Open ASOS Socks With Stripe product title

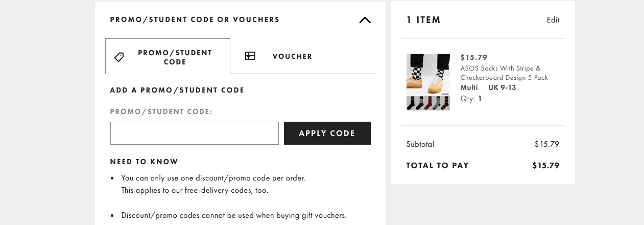pos(504,73)
